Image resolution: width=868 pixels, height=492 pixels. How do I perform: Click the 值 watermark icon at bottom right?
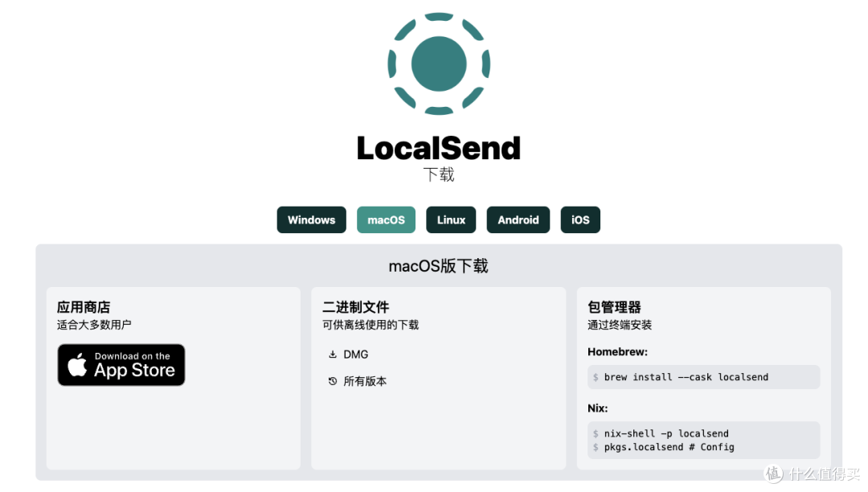click(x=773, y=474)
